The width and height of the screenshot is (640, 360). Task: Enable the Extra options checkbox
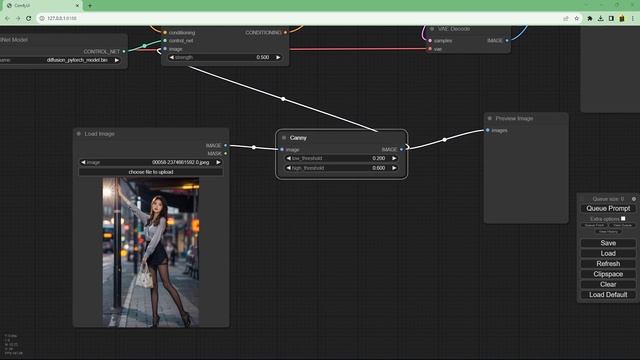pyautogui.click(x=623, y=219)
